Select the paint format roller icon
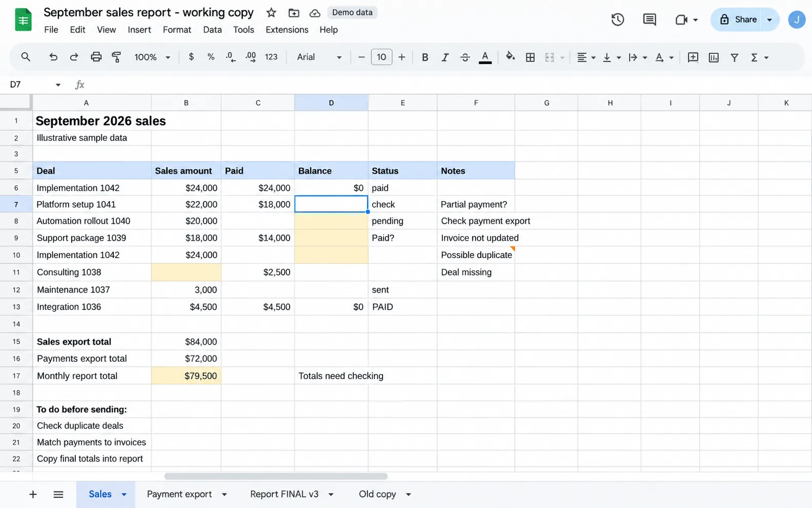This screenshot has height=508, width=812. tap(116, 57)
